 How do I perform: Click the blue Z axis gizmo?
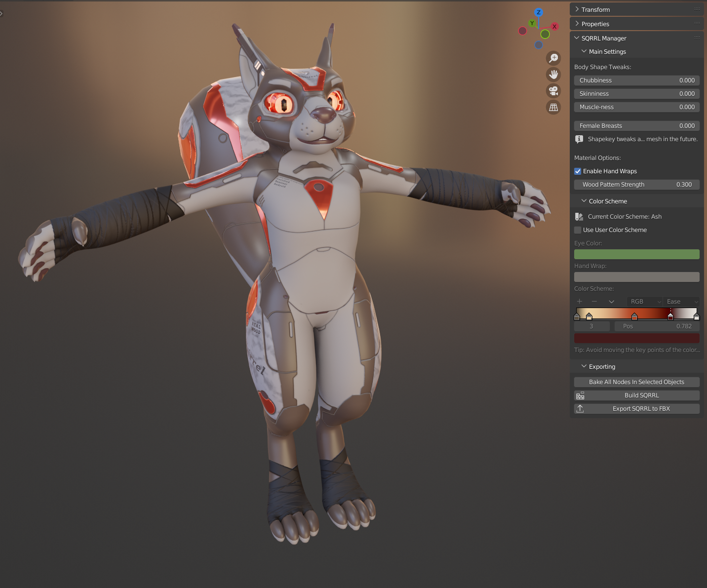(538, 12)
